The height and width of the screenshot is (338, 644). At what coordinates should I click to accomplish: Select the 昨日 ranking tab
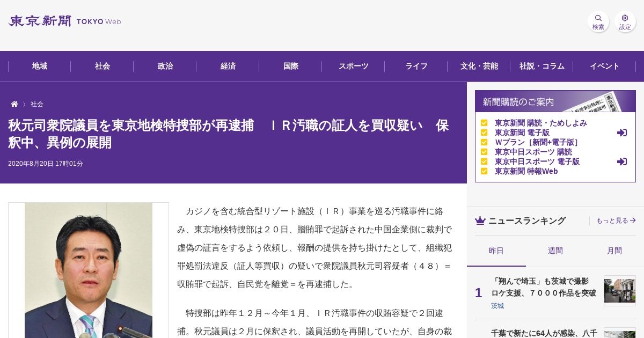tap(496, 251)
